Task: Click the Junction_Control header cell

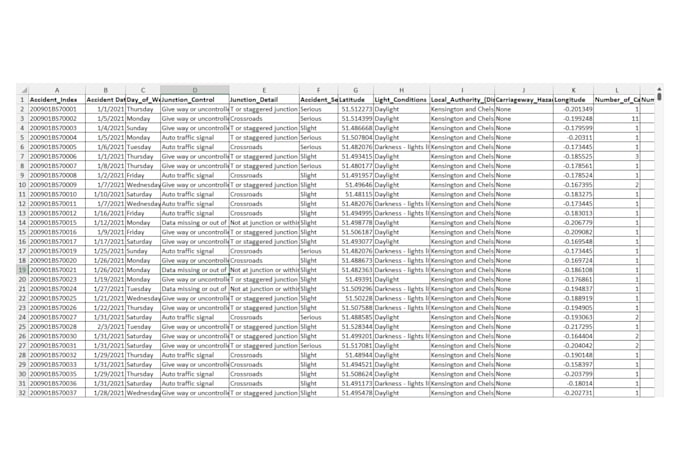Action: coord(195,100)
